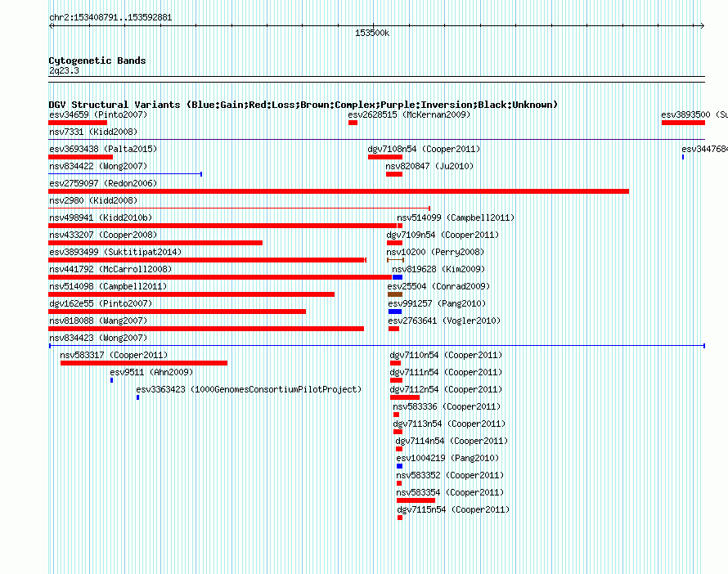Screen dimensions: 728x574
Task: Click nsv514099 (Campbell2011) label
Action: [456, 217]
